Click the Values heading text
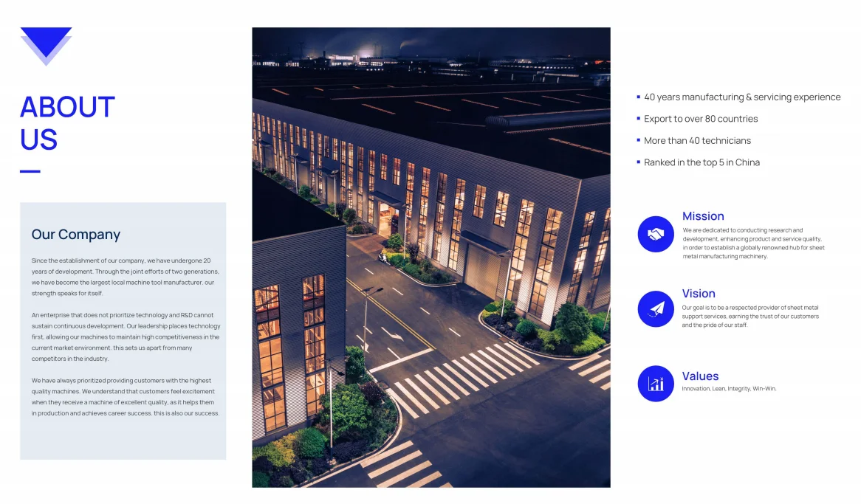This screenshot has width=861, height=504. pyautogui.click(x=700, y=376)
